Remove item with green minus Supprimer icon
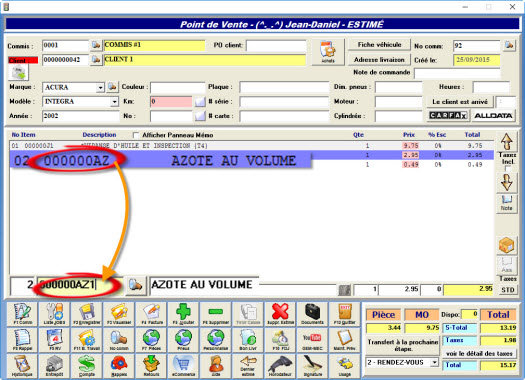This screenshot has height=380, width=525. [x=216, y=314]
